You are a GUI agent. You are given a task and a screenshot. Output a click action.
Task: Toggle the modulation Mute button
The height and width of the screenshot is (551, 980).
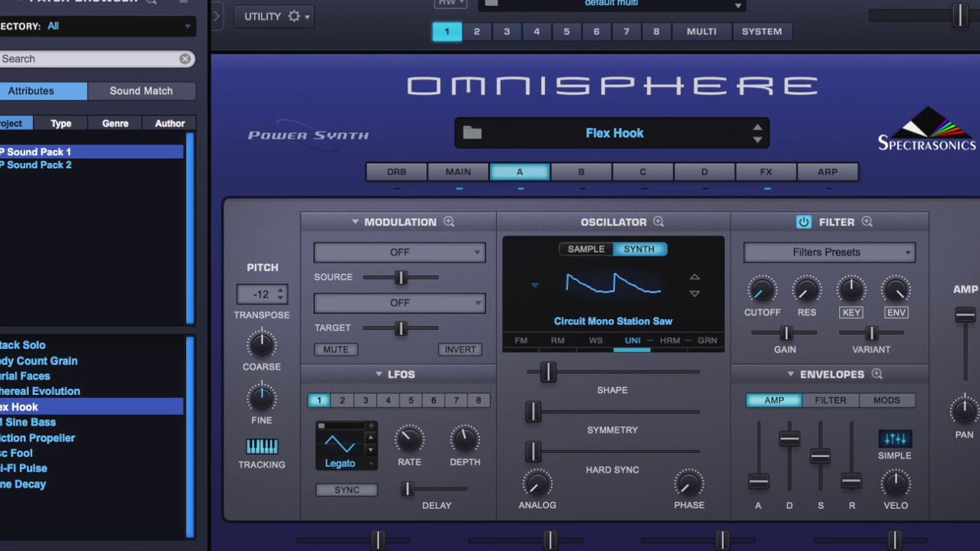(335, 350)
